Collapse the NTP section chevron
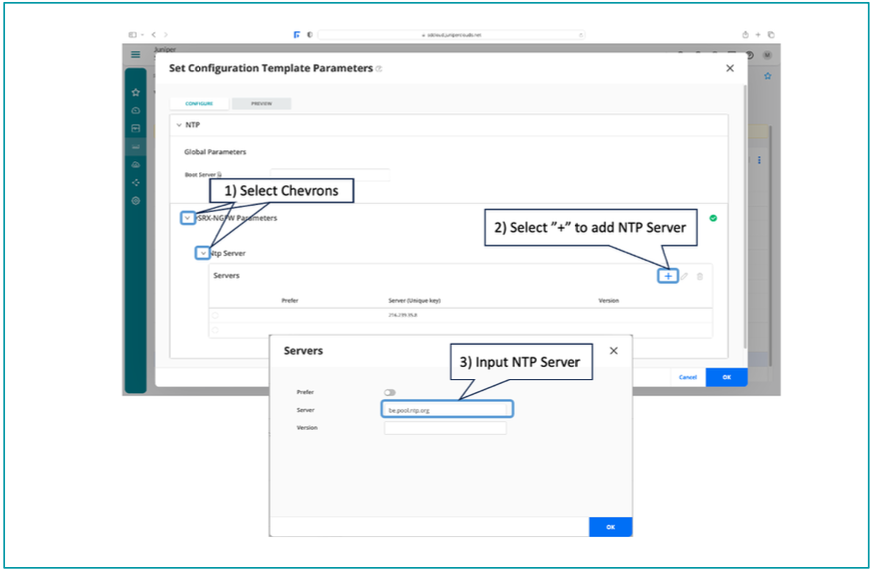Screen dimensions: 870x573 [x=179, y=125]
